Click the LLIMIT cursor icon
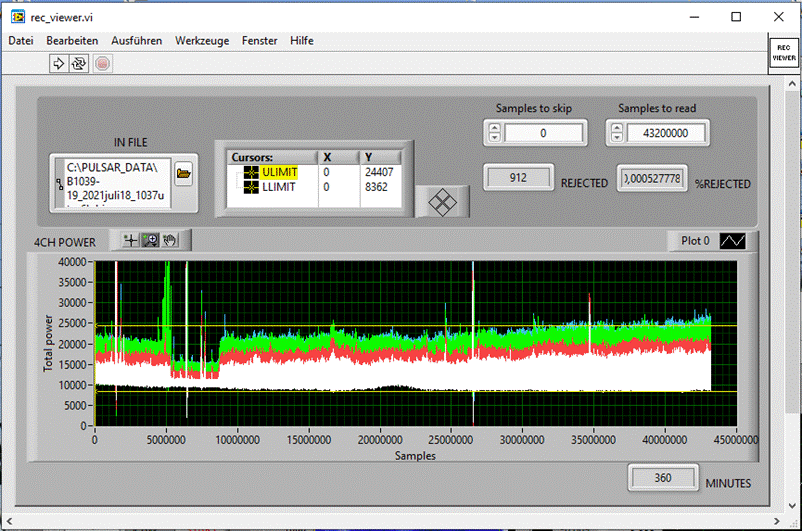The image size is (802, 531). click(251, 187)
